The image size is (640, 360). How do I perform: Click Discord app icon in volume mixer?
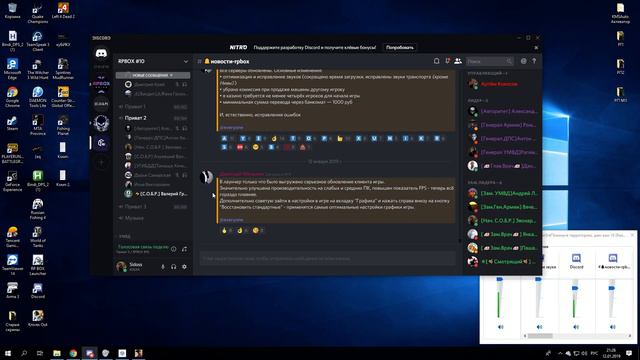pos(576,258)
